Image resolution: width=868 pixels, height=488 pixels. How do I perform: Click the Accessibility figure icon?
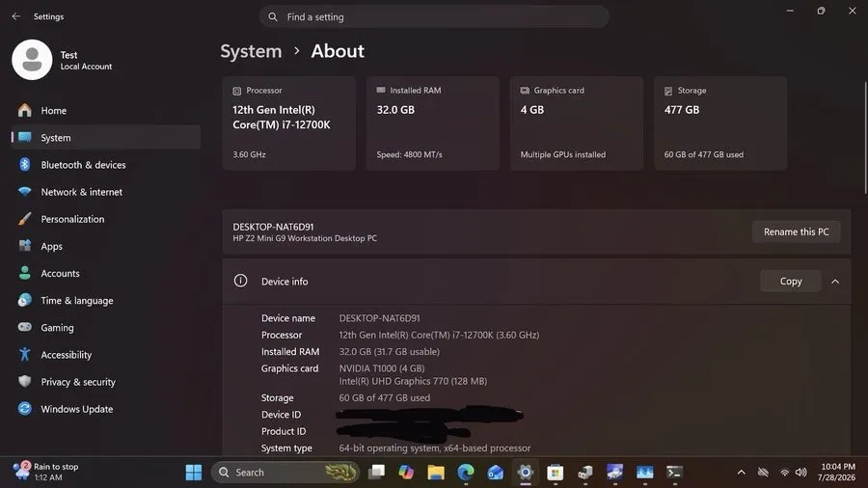(24, 354)
